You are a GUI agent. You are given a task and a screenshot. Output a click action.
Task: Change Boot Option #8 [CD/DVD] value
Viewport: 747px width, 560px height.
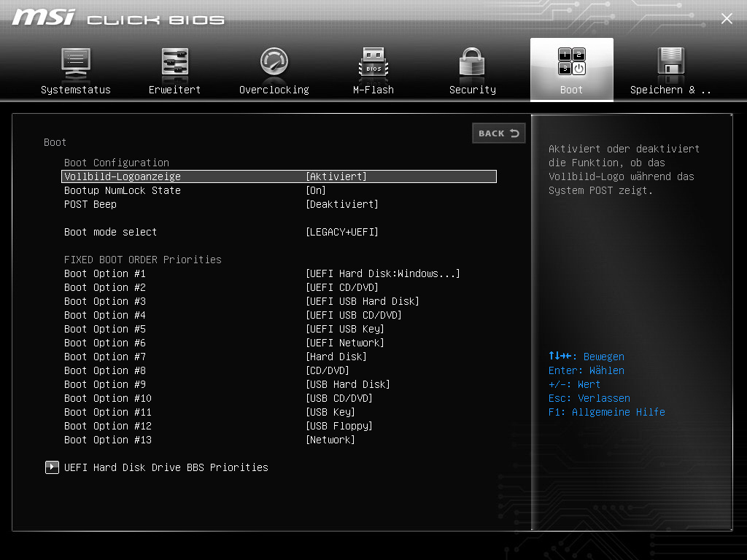pyautogui.click(x=328, y=370)
